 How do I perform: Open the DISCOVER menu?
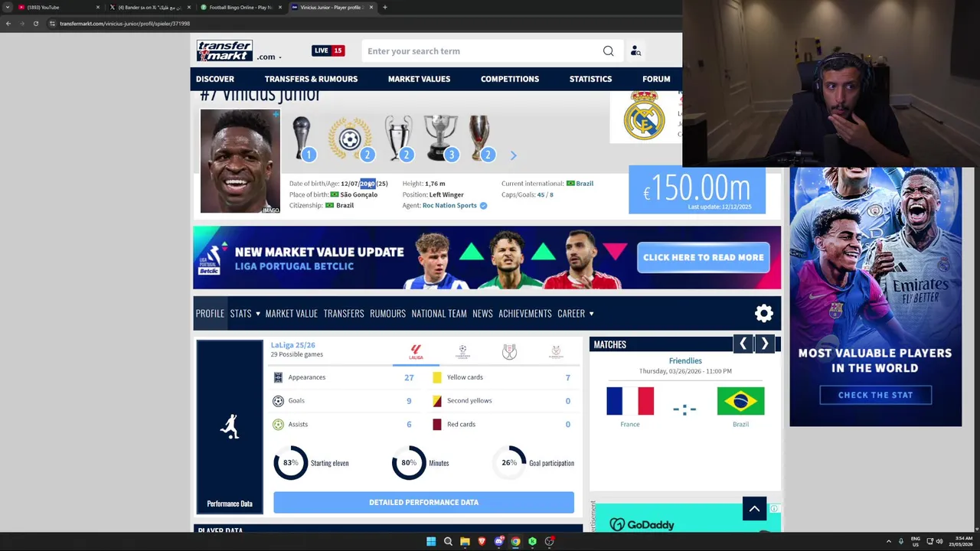tap(215, 79)
